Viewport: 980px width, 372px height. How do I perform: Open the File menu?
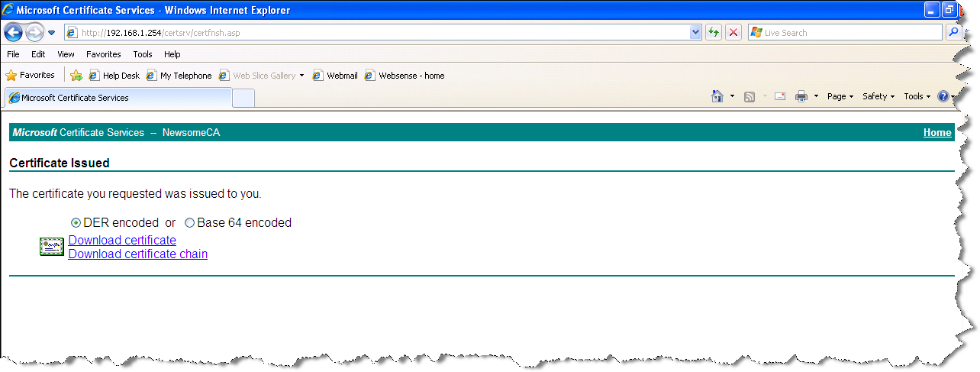[x=13, y=54]
